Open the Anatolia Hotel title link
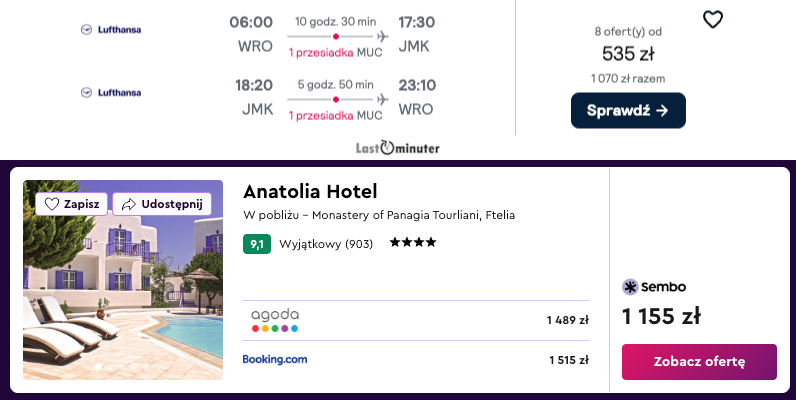Image resolution: width=796 pixels, height=400 pixels. 310,191
